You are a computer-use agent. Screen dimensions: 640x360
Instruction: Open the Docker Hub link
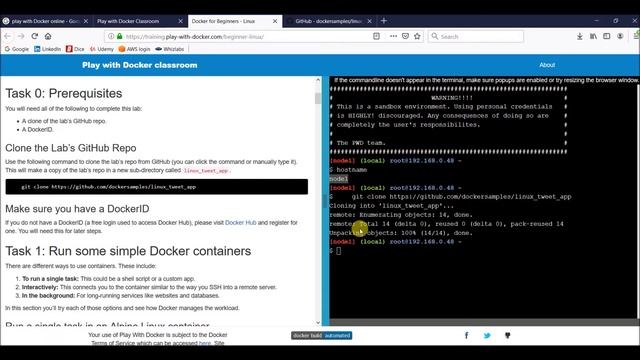[x=240, y=222]
